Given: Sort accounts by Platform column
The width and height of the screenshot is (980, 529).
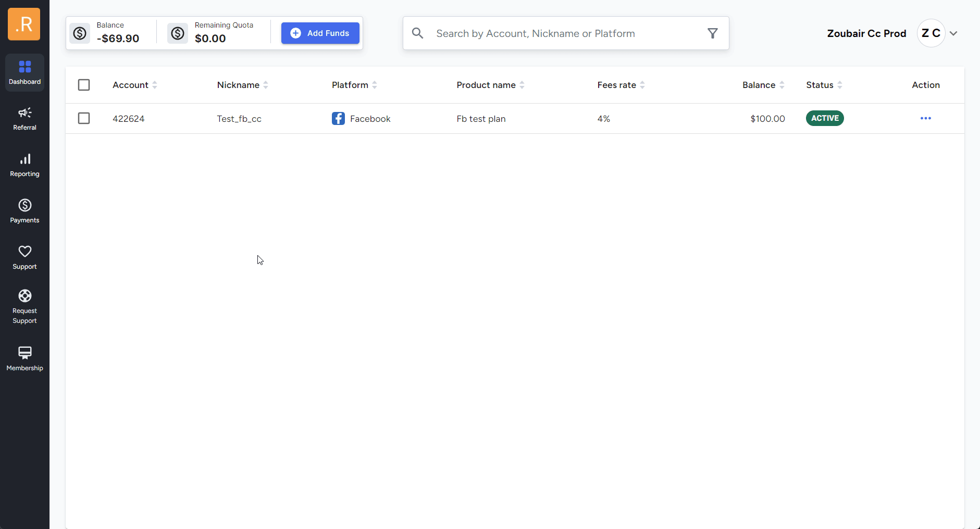Looking at the screenshot, I should coord(376,85).
